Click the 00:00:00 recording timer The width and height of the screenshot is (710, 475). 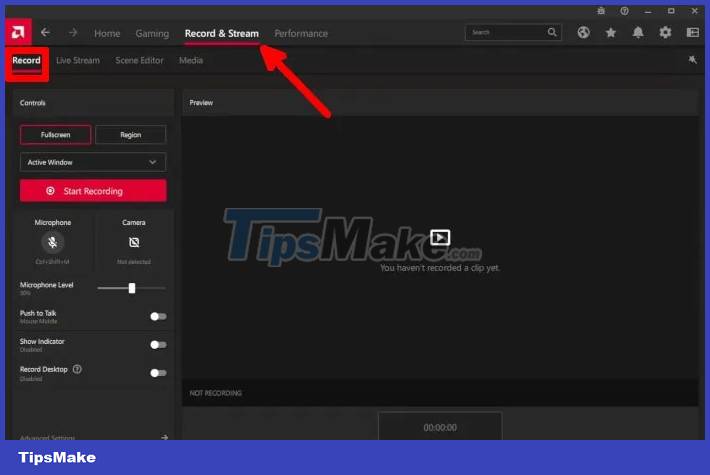440,427
